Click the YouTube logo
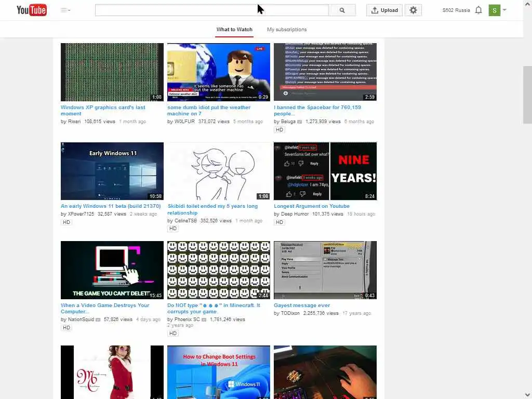 32,10
